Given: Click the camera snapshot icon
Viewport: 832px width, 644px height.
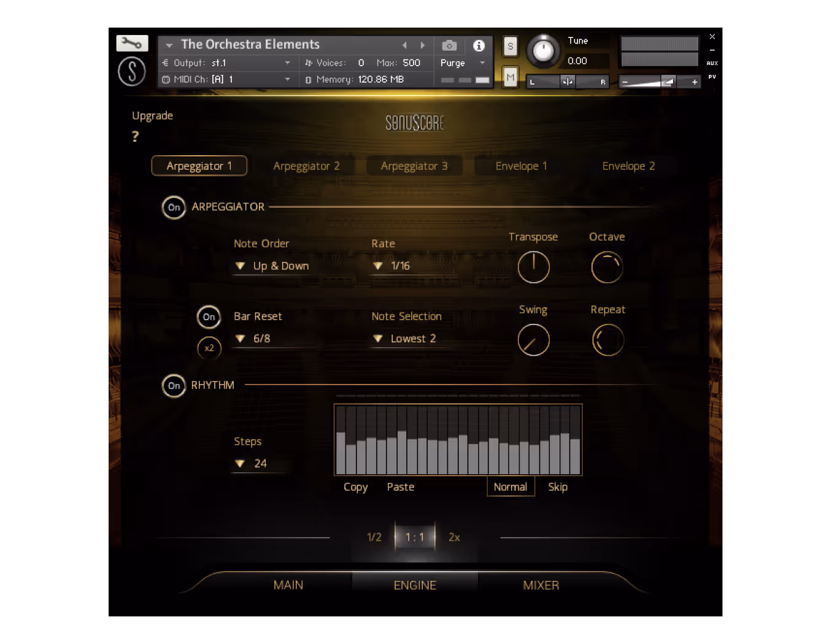Looking at the screenshot, I should [x=449, y=45].
